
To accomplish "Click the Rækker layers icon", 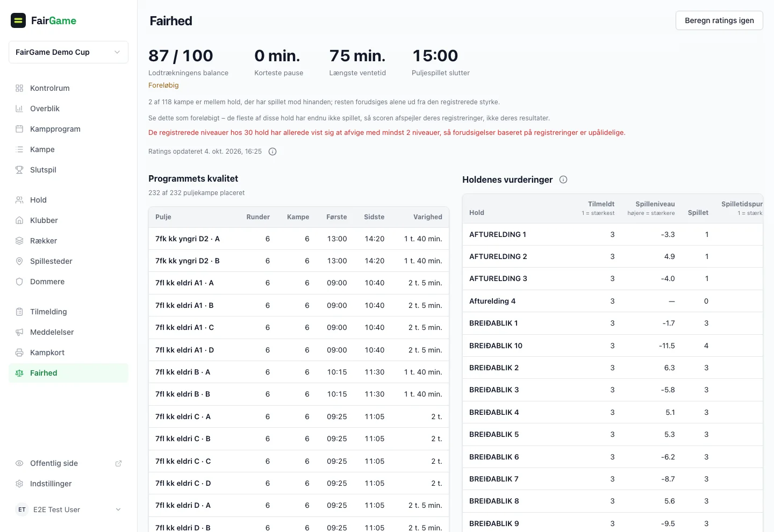I will 19,241.
